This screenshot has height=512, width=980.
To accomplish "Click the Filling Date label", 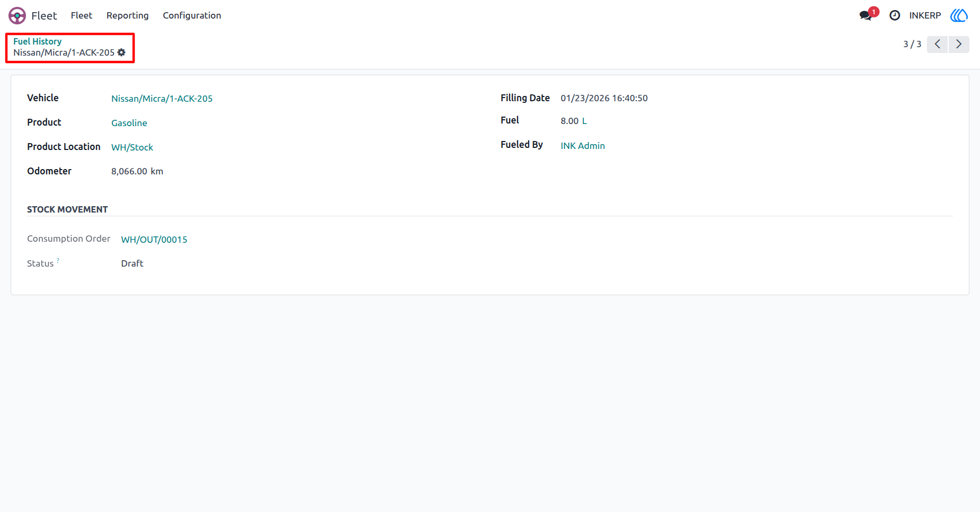I will pyautogui.click(x=525, y=98).
